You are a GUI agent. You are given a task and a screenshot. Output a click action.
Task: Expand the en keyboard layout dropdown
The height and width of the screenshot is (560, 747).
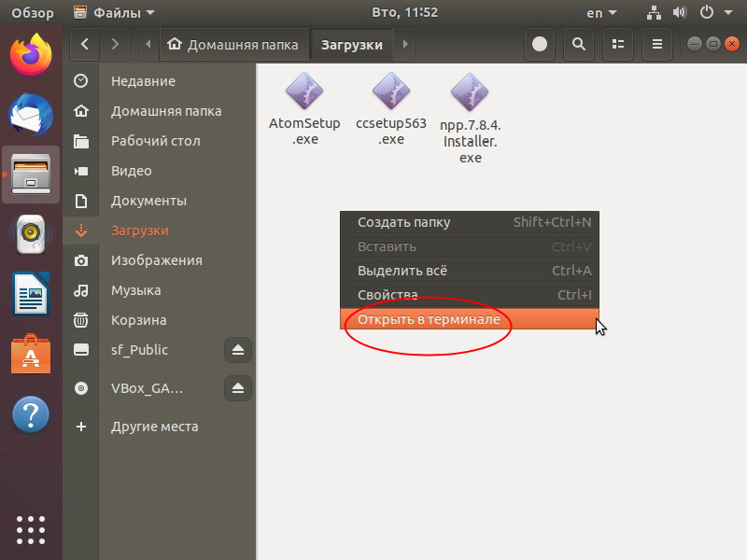[600, 13]
